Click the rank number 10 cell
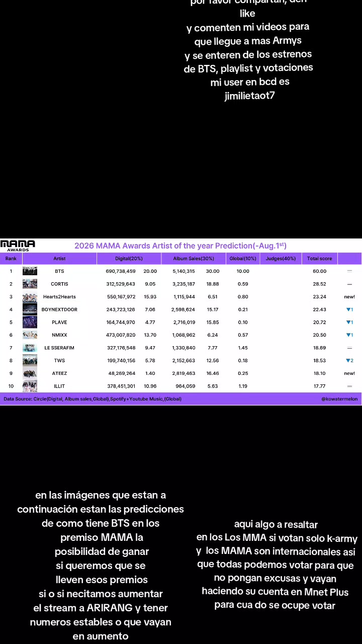Screen dimensions: 362x644 point(11,386)
